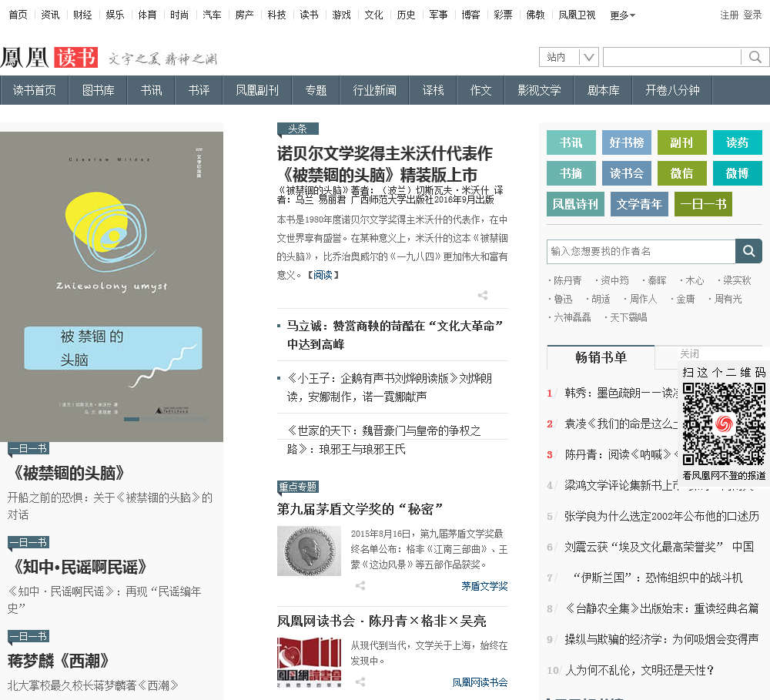The image size is (770, 700).
Task: Click author link 陈丹青
Action: point(567,280)
